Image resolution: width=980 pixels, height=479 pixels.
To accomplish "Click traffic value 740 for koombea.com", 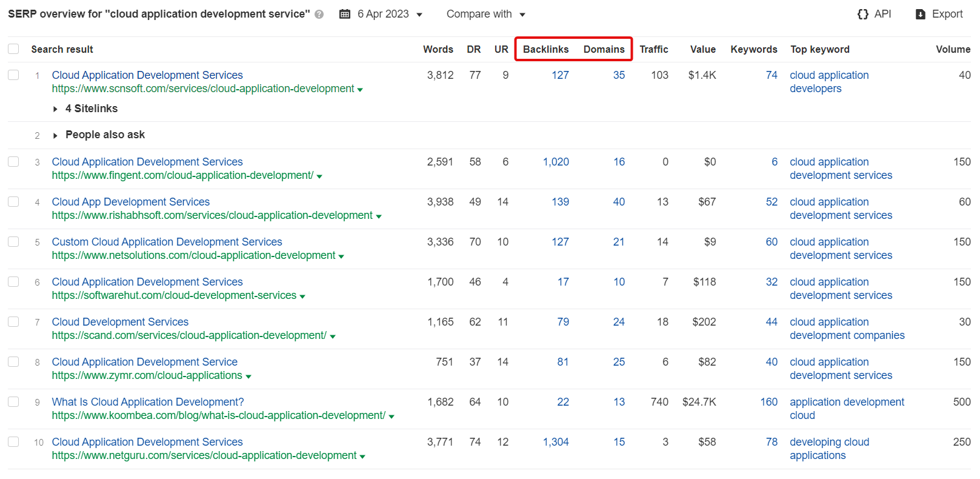I will pos(659,402).
